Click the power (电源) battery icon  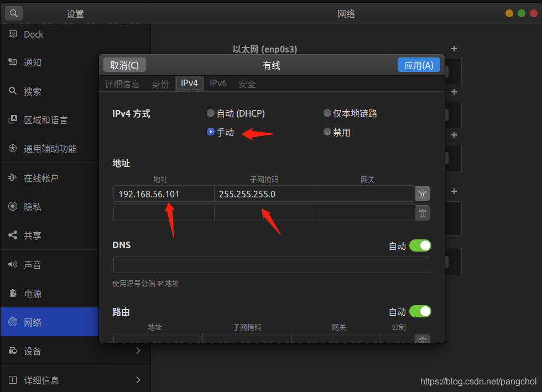(x=13, y=293)
